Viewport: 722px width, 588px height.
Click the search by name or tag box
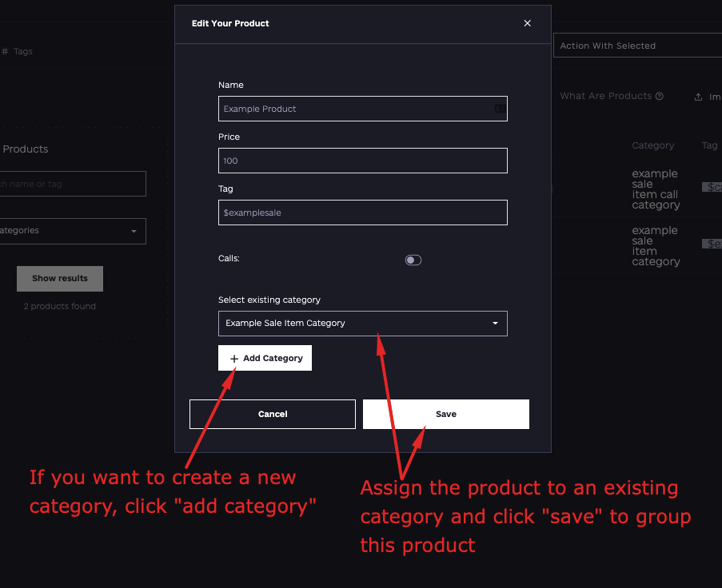[x=72, y=184]
